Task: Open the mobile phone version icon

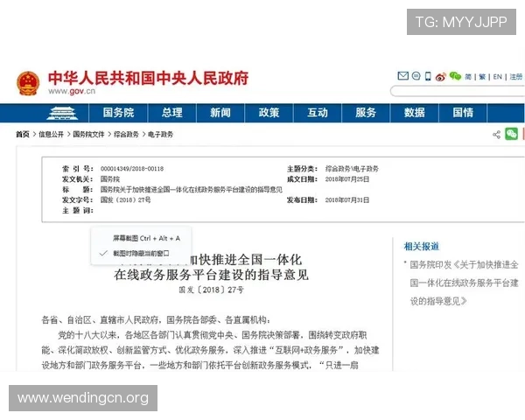Action: click(x=428, y=76)
